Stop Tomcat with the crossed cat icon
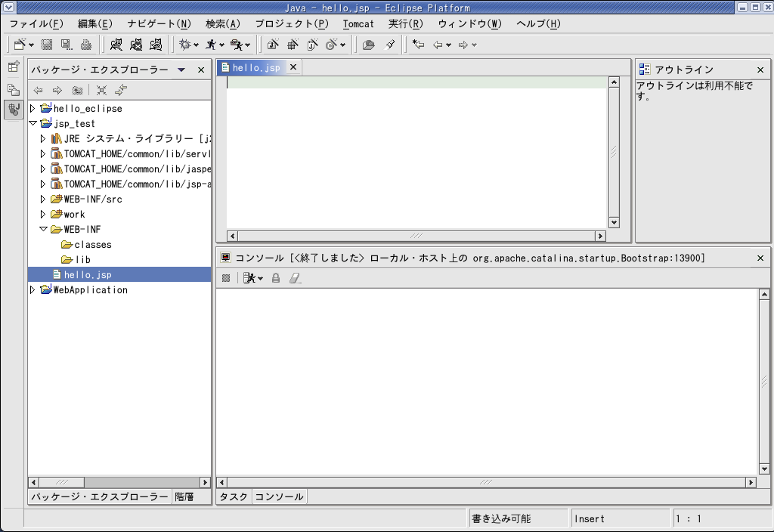 tap(136, 45)
